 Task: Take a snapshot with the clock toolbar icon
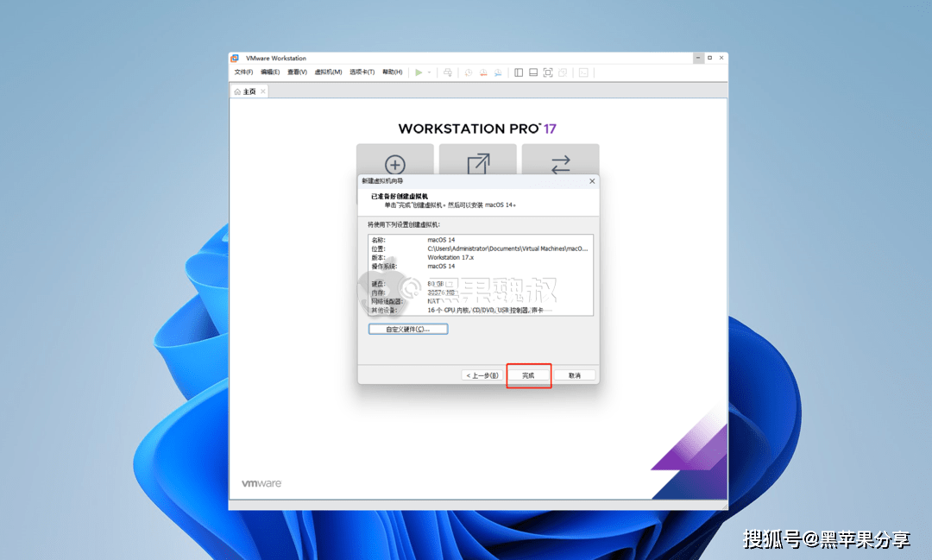pos(469,72)
